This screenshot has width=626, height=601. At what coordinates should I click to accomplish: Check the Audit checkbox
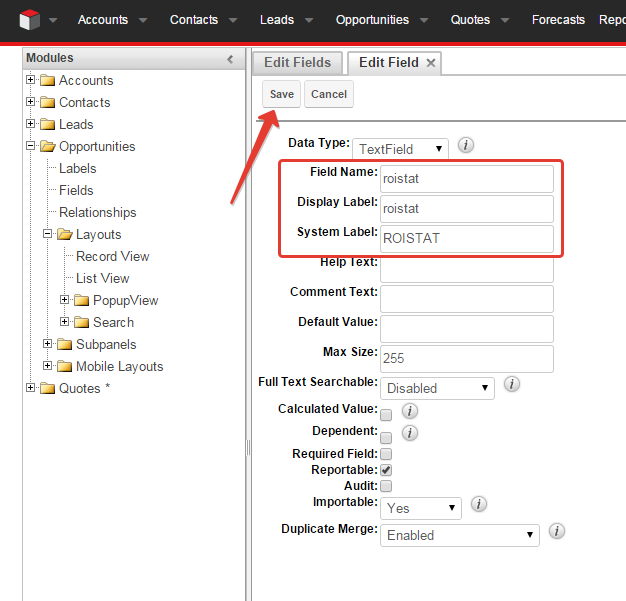coord(386,486)
